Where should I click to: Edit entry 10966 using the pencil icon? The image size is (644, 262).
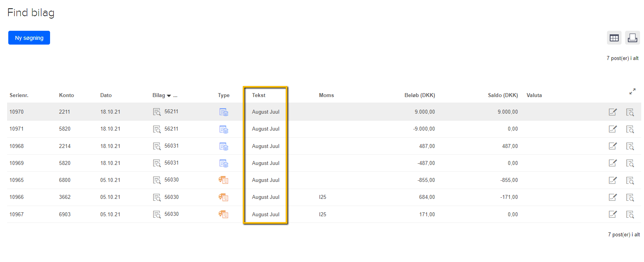pyautogui.click(x=612, y=197)
